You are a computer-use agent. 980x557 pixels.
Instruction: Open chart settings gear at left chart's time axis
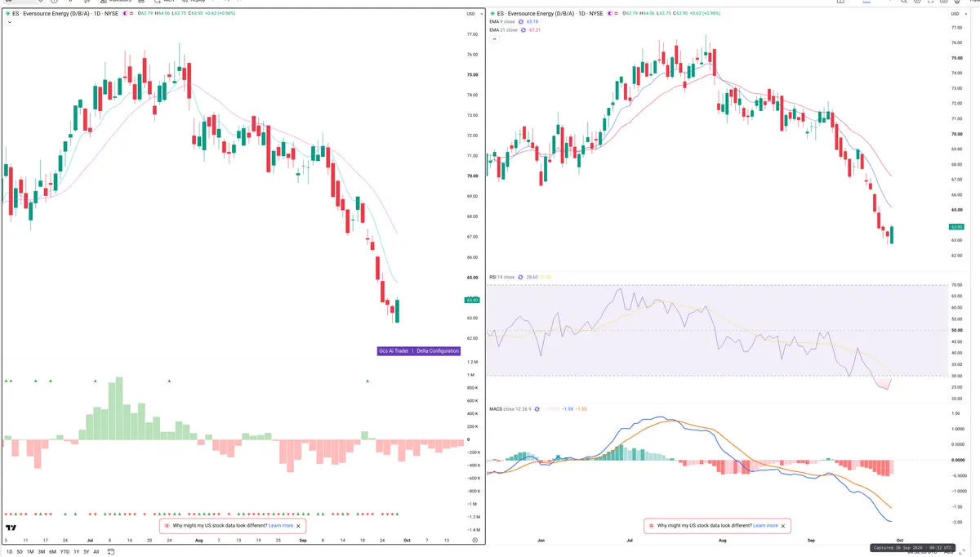coord(475,540)
